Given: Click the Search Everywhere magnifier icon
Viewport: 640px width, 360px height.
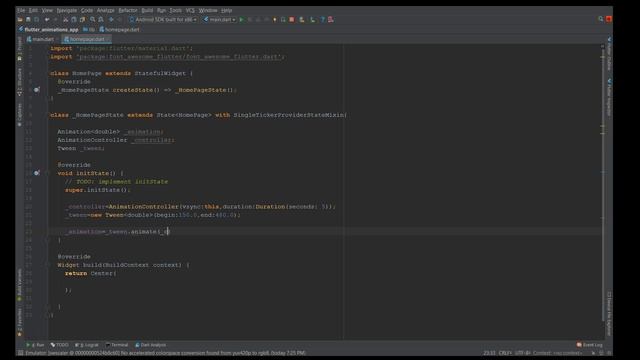Looking at the screenshot, I should (600, 19).
